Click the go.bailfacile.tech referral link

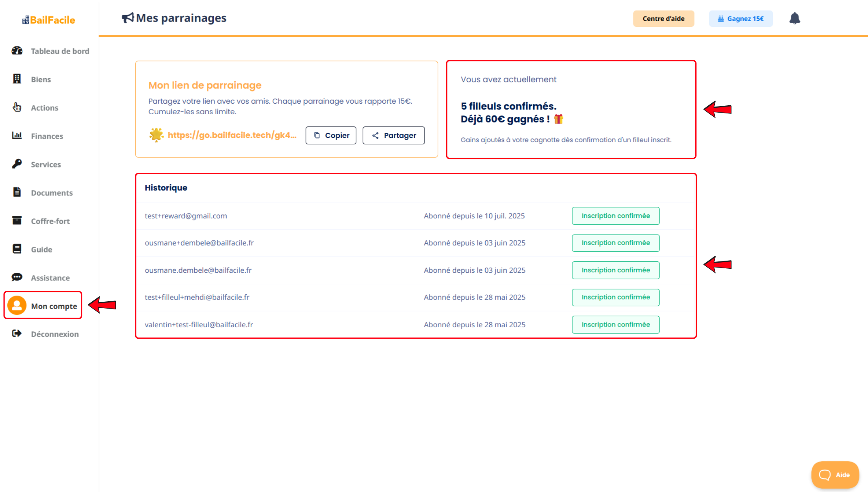click(x=232, y=135)
